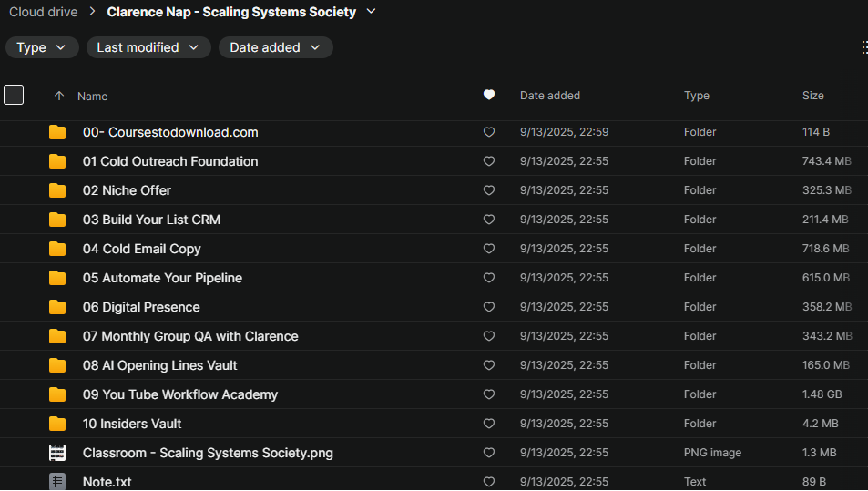Select the Note.txt filename

[107, 482]
